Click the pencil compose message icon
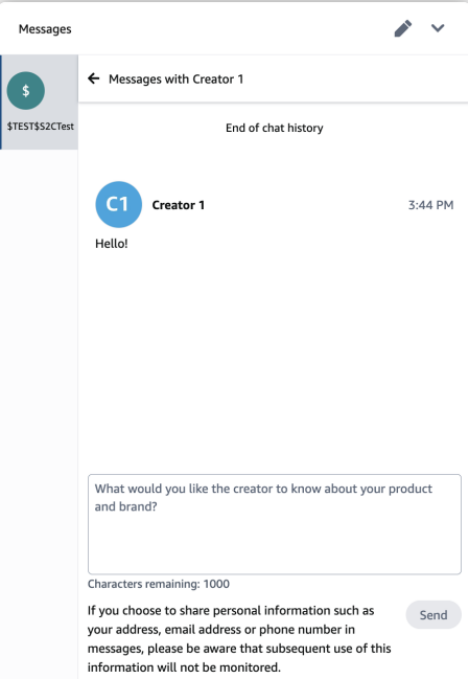The width and height of the screenshot is (470, 679). pos(403,29)
